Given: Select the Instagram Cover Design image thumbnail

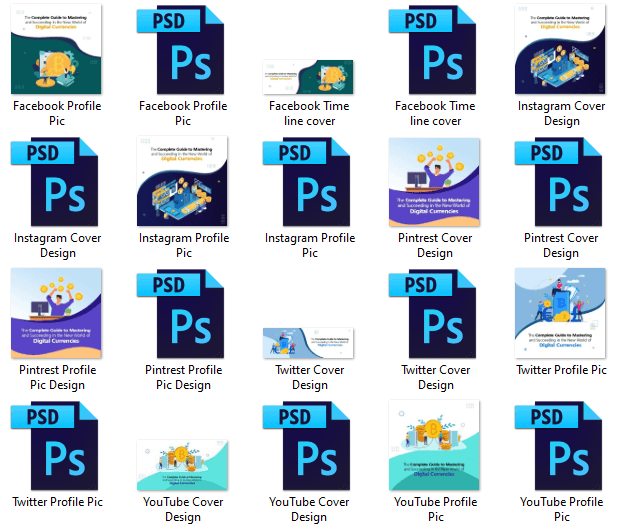Looking at the screenshot, I should pyautogui.click(x=560, y=49).
